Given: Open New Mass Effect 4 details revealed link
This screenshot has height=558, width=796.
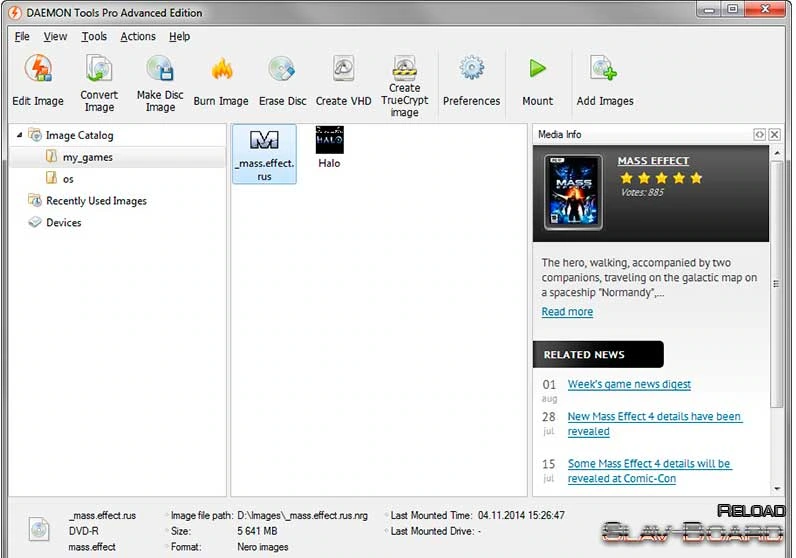Looking at the screenshot, I should pyautogui.click(x=654, y=424).
